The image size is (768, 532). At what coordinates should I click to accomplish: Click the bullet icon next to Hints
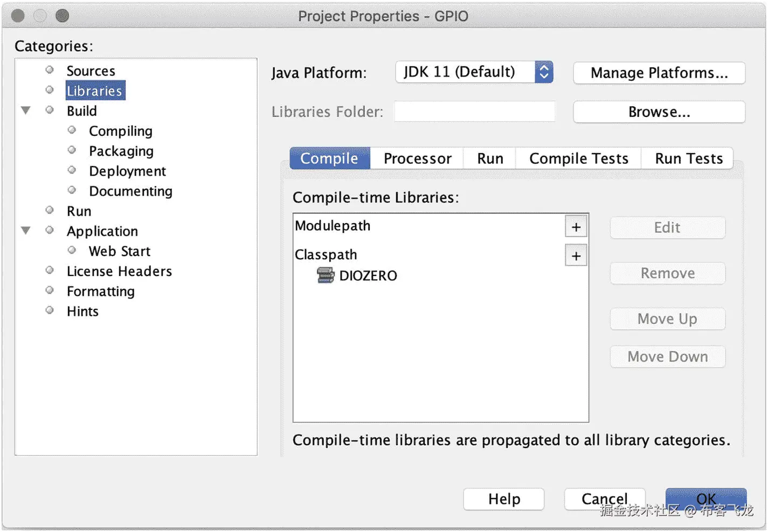[50, 310]
